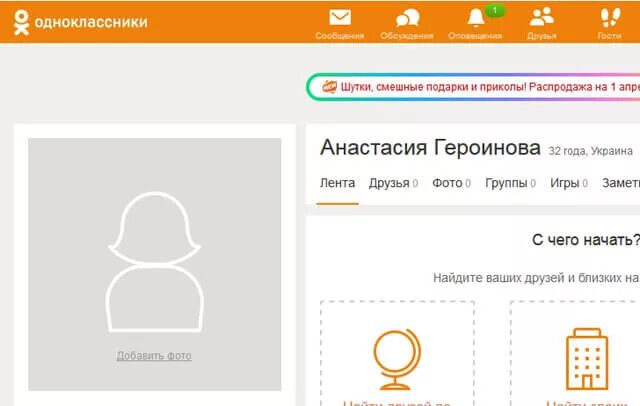The height and width of the screenshot is (406, 640).
Task: Click the empty profile avatar placeholder
Action: pos(154,264)
